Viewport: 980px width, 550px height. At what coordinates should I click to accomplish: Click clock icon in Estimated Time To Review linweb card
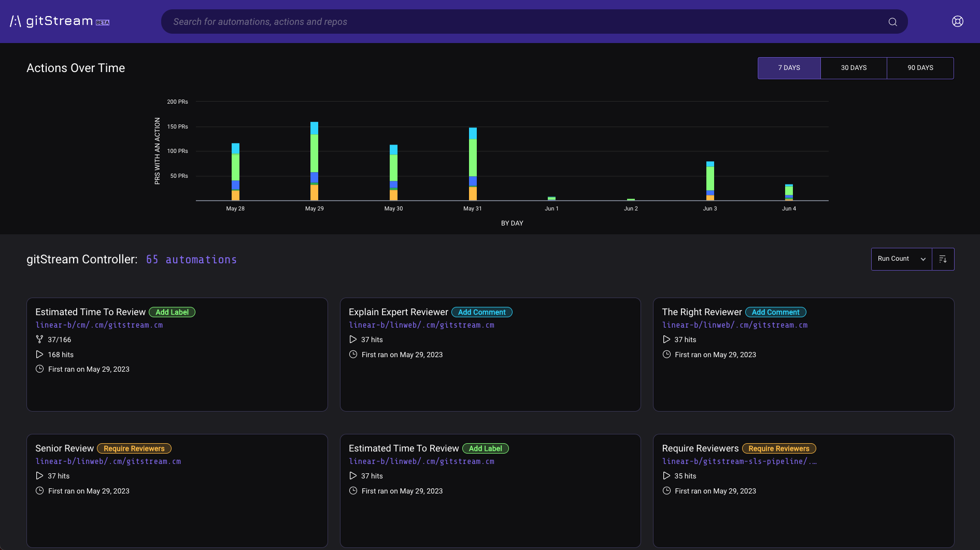point(353,491)
